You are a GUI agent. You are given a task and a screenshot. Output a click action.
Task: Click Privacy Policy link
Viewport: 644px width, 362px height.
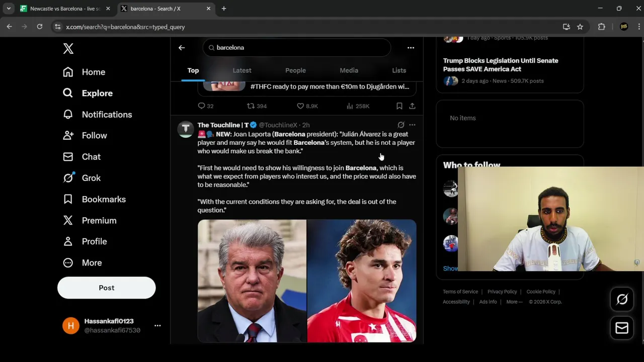[502, 292]
